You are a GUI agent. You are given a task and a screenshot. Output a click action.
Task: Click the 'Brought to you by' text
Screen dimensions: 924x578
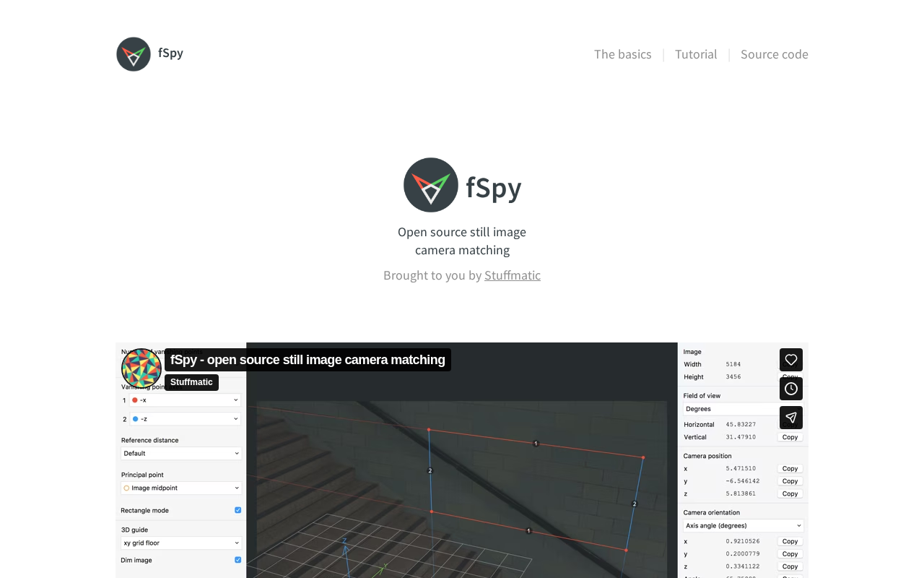432,275
